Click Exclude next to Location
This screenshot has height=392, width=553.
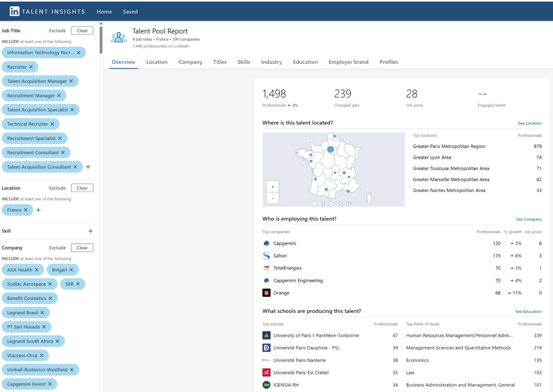coord(57,188)
